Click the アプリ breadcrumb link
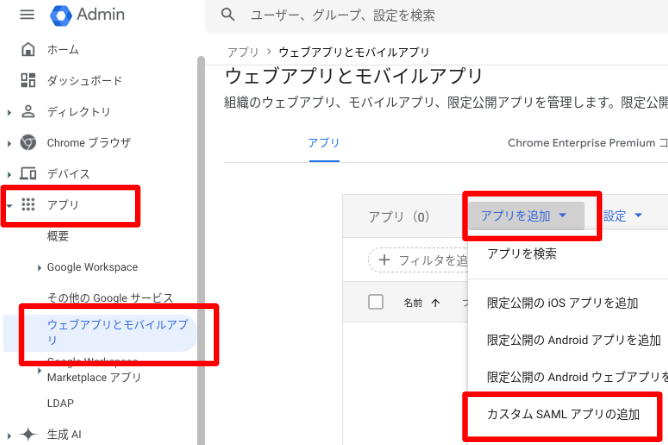Image resolution: width=668 pixels, height=445 pixels. click(x=243, y=52)
